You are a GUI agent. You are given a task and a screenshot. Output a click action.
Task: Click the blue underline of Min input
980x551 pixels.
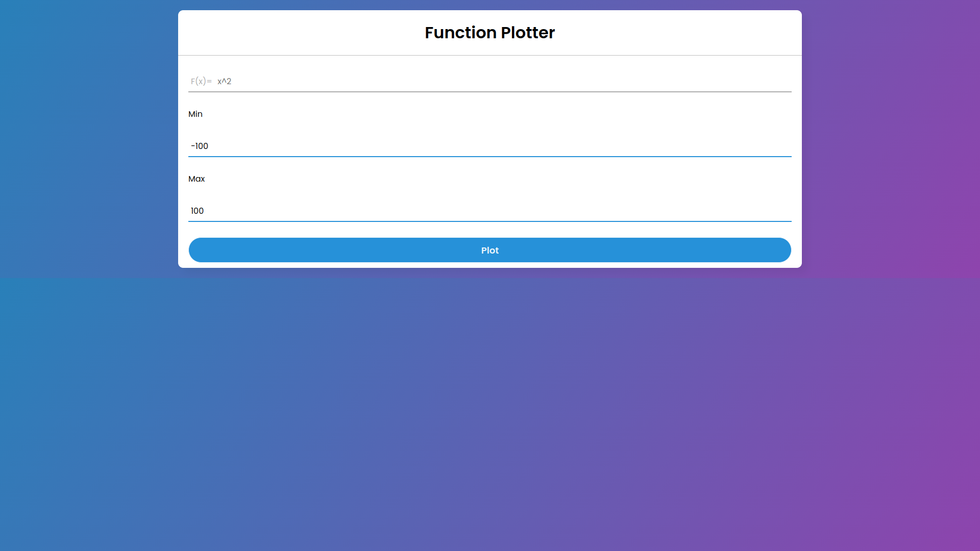point(489,156)
